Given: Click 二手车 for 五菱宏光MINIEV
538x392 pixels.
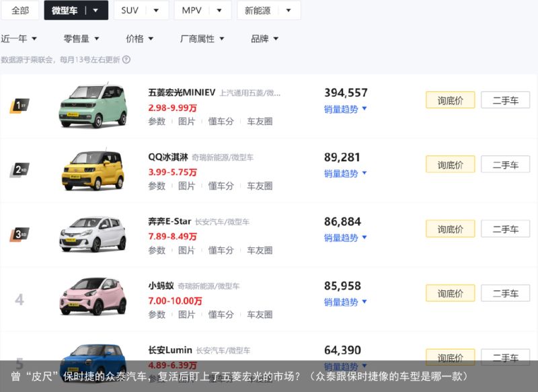Looking at the screenshot, I should (506, 100).
